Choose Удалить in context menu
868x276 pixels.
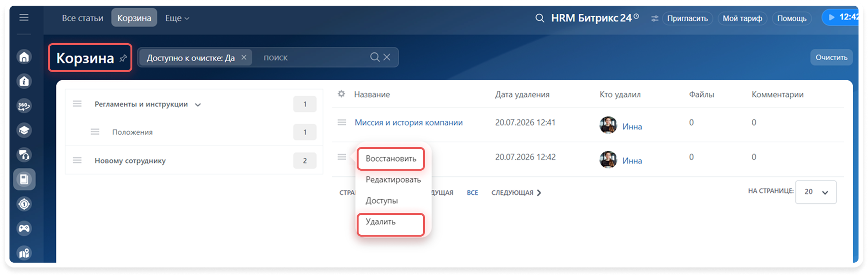click(x=380, y=222)
